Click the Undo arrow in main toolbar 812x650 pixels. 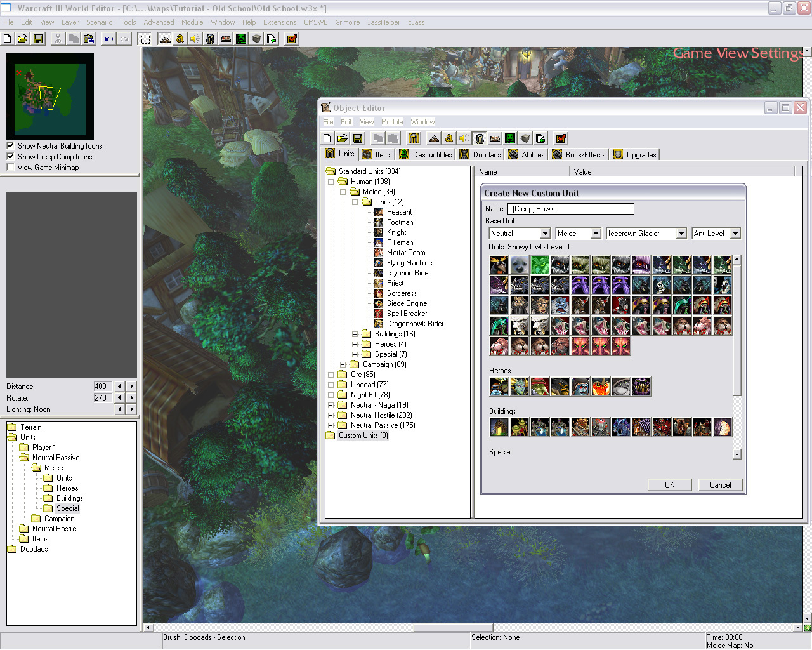[109, 39]
